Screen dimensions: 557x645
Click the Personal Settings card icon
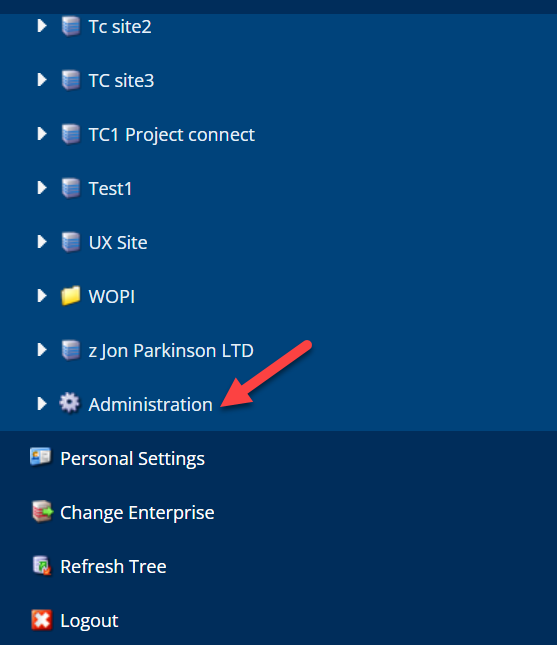pyautogui.click(x=41, y=457)
